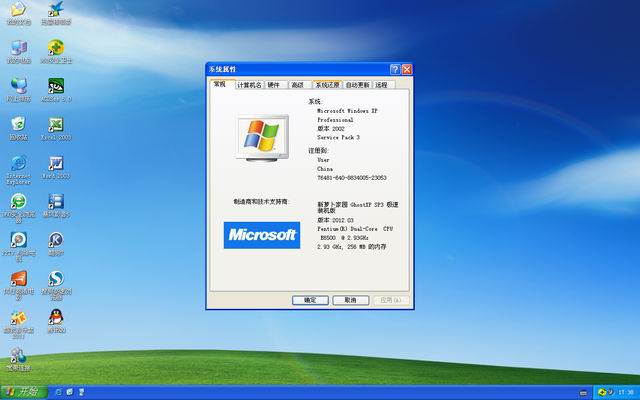Click the yellow 360 tray icon
Screen dimensions: 640x400
tap(602, 392)
